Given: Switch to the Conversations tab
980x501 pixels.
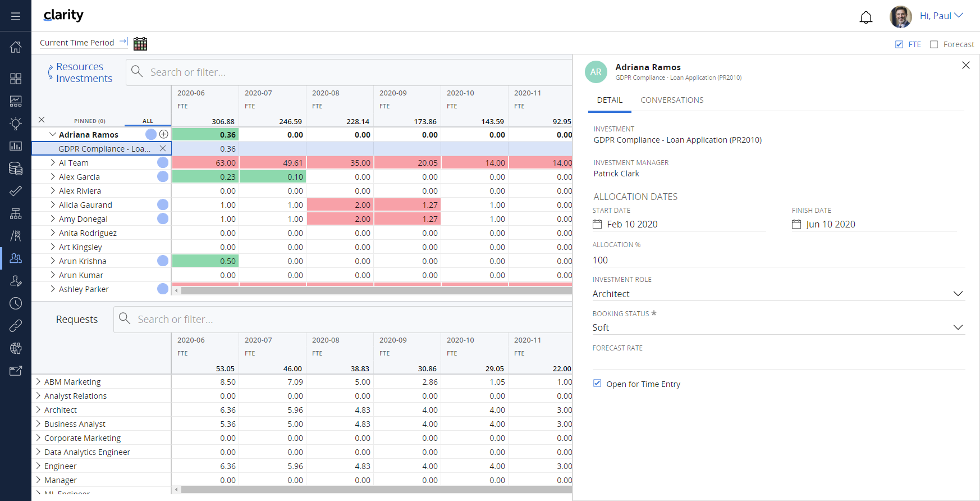Looking at the screenshot, I should tap(672, 100).
